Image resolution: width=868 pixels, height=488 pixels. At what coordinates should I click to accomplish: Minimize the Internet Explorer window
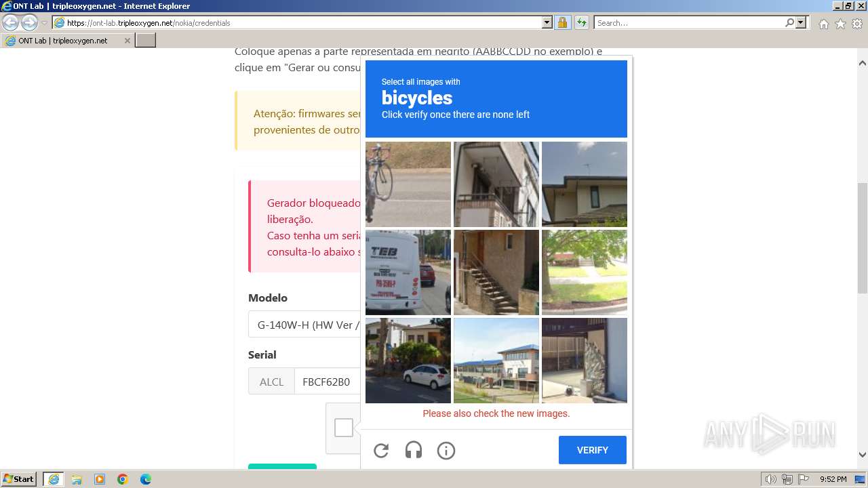(837, 6)
